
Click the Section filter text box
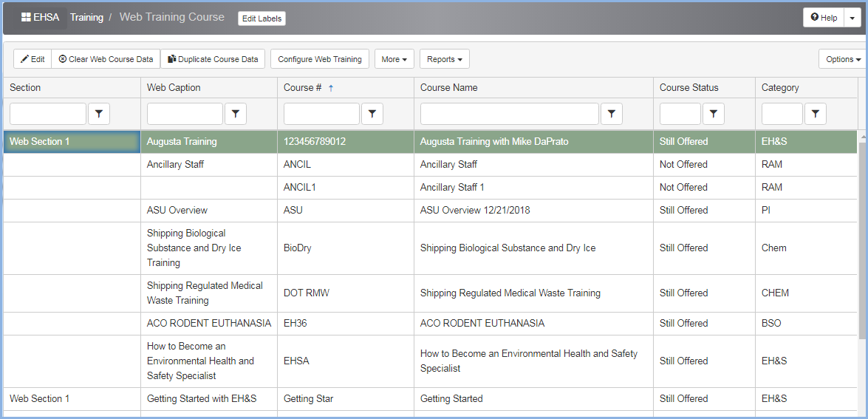pyautogui.click(x=48, y=114)
